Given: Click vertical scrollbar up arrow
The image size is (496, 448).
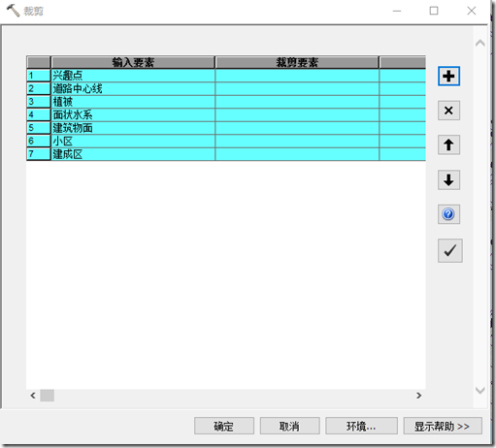Looking at the screenshot, I should [x=480, y=43].
